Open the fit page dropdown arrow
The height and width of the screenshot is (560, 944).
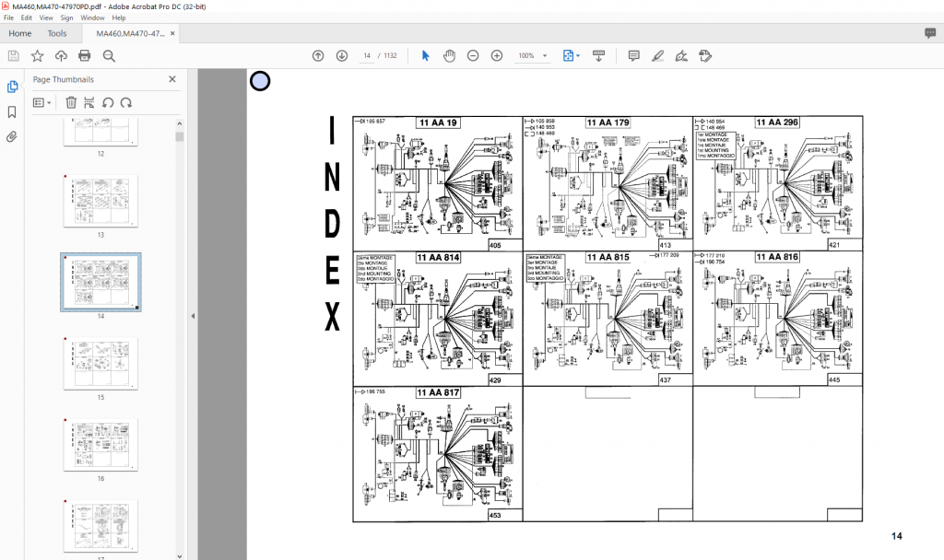point(578,56)
